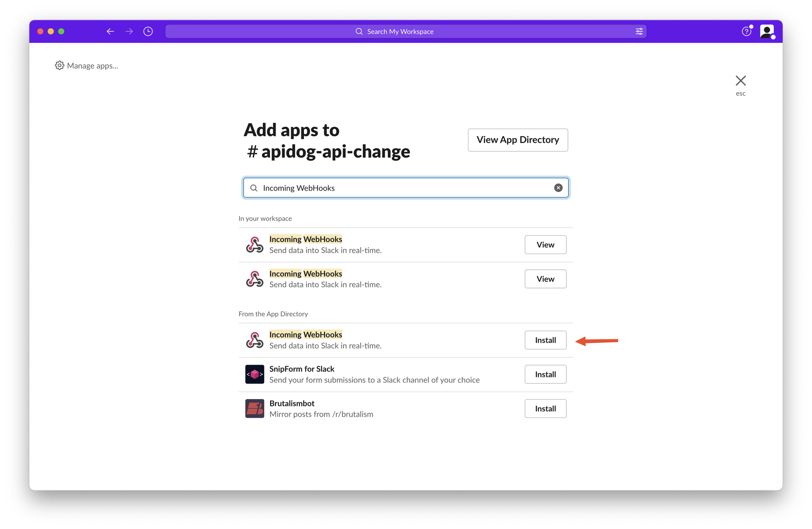The width and height of the screenshot is (812, 529).
Task: View second workspace Incoming WebHooks app
Action: click(545, 278)
